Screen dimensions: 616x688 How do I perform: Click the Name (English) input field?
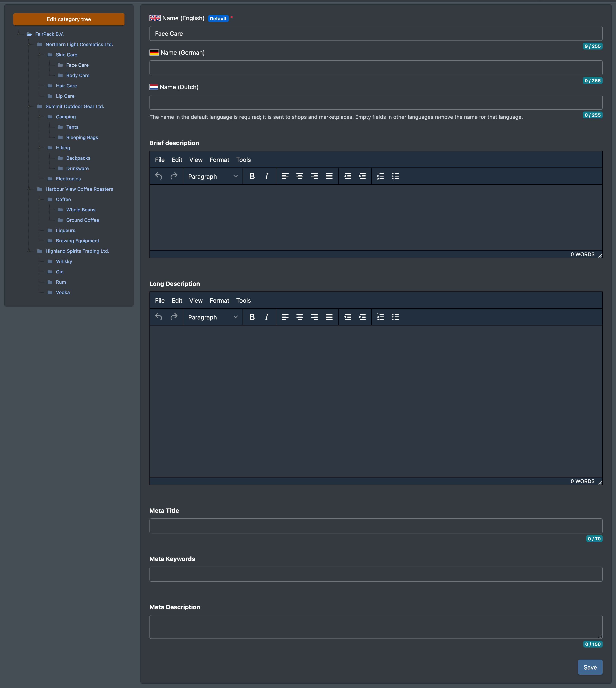376,34
